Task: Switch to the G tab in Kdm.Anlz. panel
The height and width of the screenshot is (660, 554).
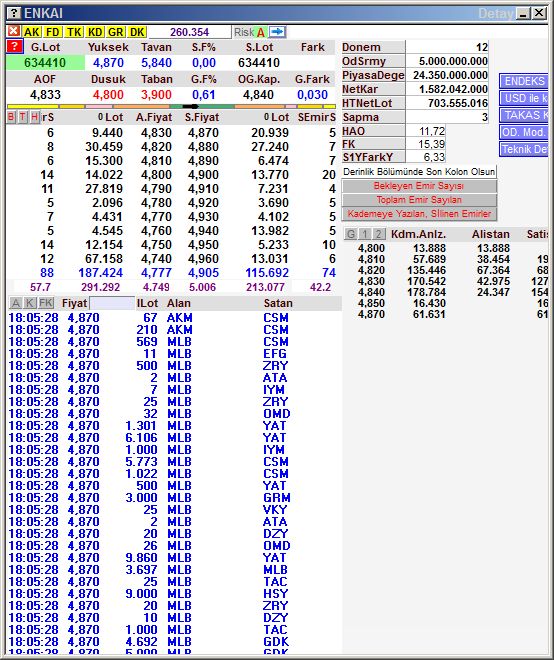Action: tap(350, 234)
